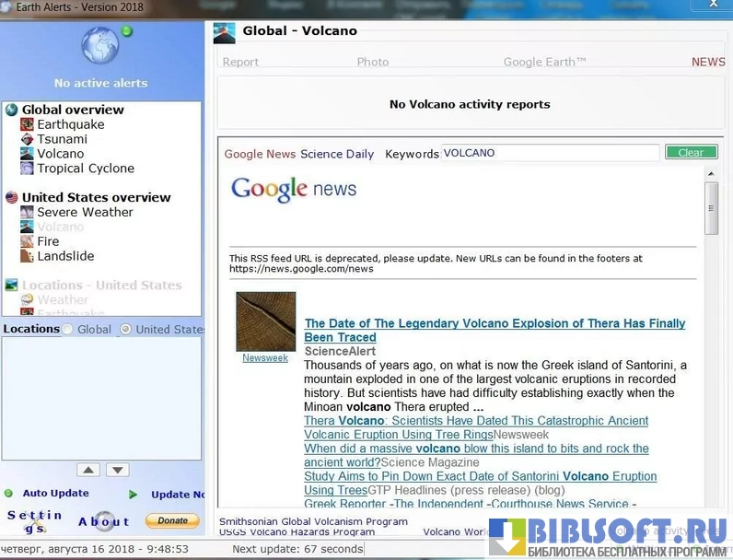Toggle Auto Update green indicator
Viewport: 733px width, 560px height.
(x=9, y=494)
